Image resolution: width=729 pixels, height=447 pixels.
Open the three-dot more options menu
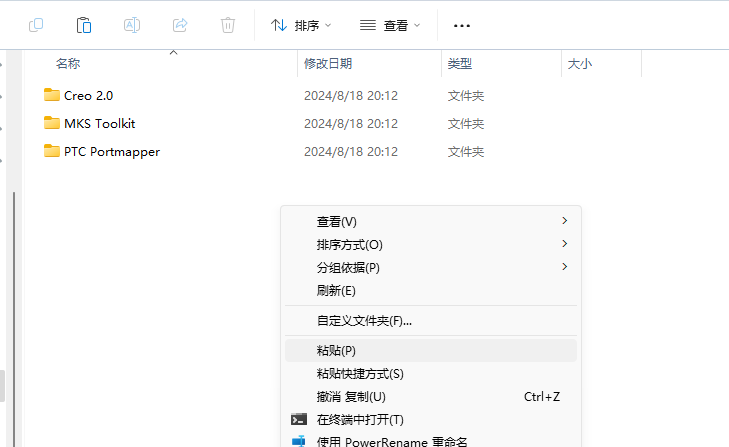[x=462, y=26]
